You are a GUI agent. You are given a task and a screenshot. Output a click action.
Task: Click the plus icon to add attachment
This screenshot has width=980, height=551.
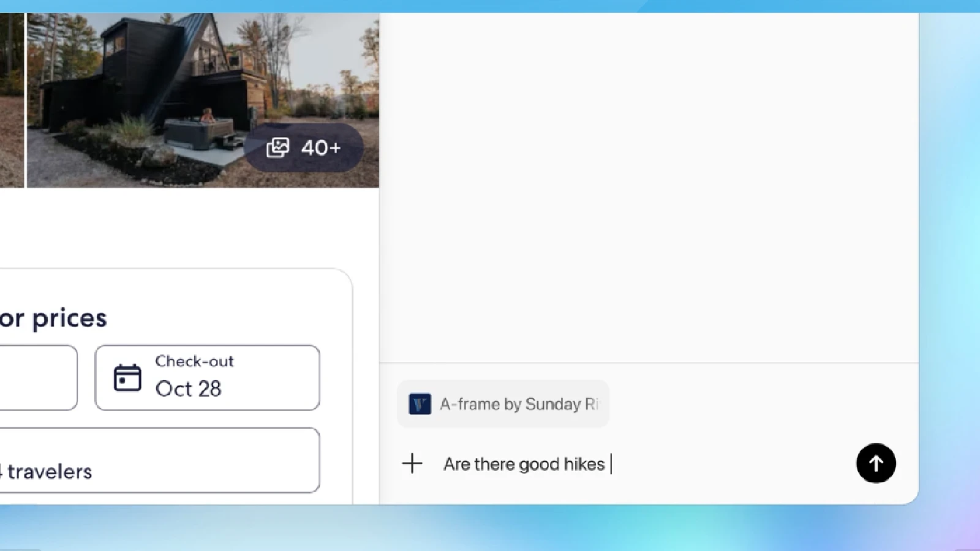pyautogui.click(x=412, y=463)
